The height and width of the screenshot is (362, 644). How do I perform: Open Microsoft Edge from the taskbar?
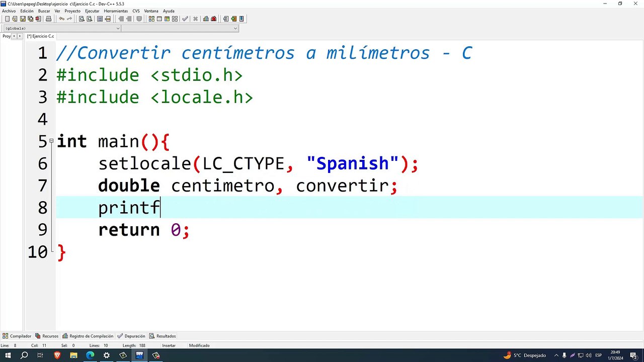click(x=90, y=355)
